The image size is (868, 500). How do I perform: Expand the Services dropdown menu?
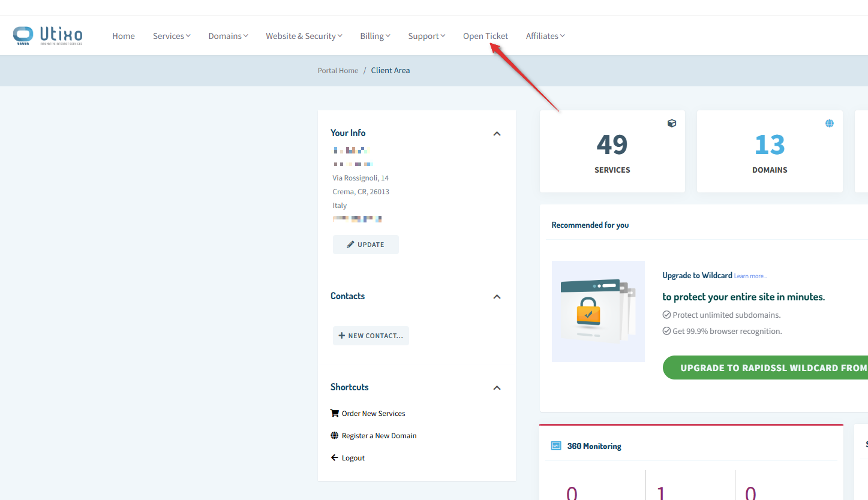point(172,36)
